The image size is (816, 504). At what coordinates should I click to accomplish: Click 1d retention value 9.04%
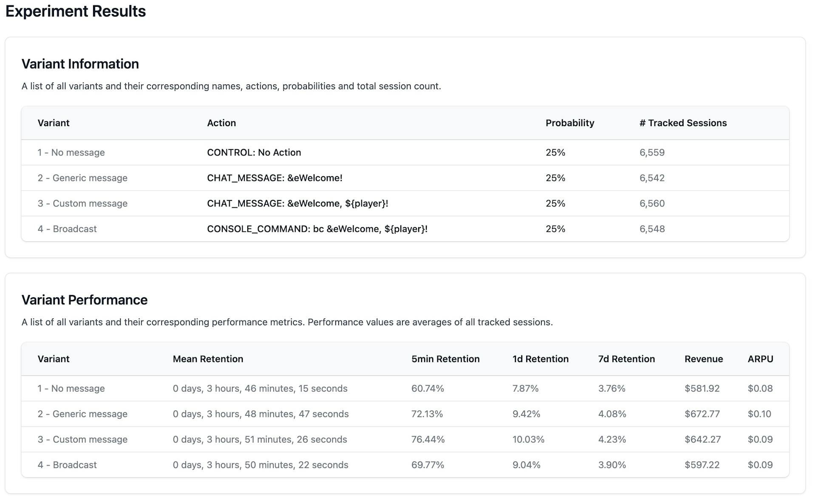[x=526, y=465]
